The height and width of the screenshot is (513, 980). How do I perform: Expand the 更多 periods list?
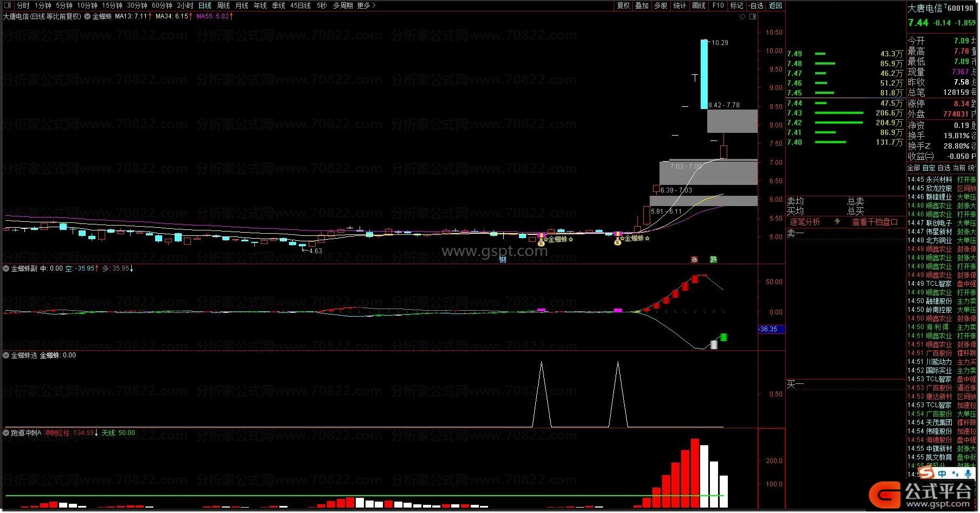click(x=366, y=5)
